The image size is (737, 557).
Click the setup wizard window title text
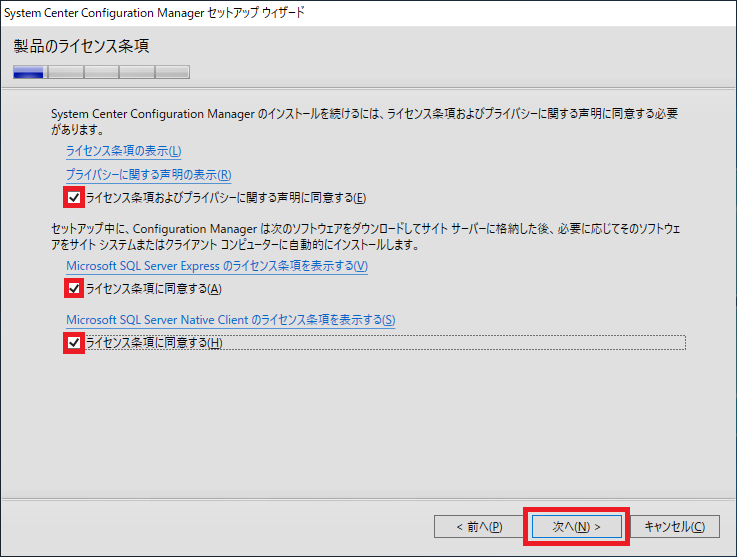tap(154, 13)
